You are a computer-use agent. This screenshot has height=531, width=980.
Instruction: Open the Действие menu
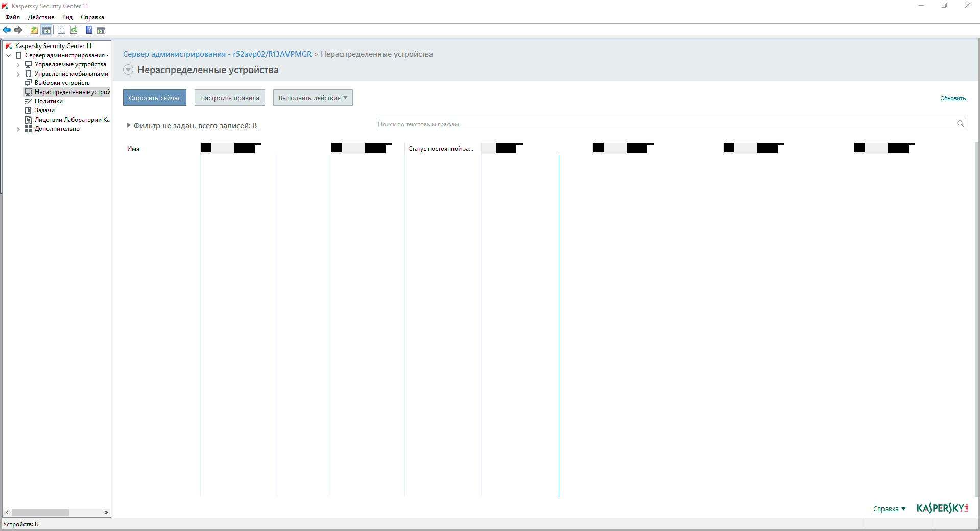[41, 17]
